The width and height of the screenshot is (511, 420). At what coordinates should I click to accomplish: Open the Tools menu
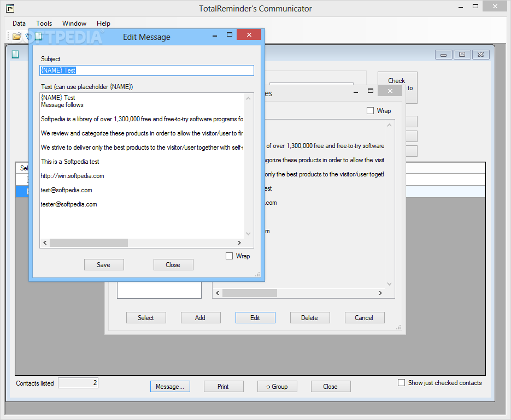coord(44,23)
